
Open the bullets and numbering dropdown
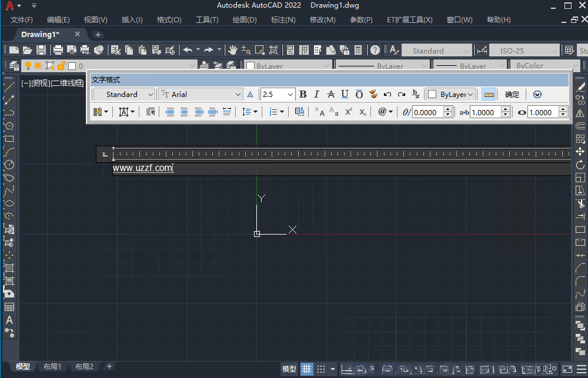click(277, 112)
